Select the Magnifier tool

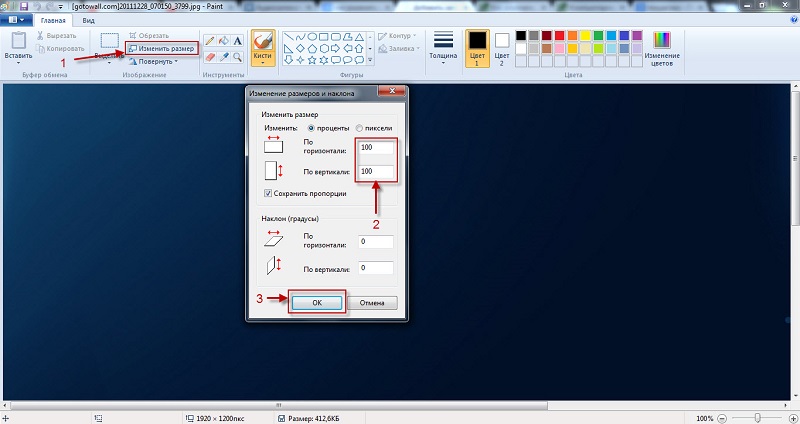237,57
